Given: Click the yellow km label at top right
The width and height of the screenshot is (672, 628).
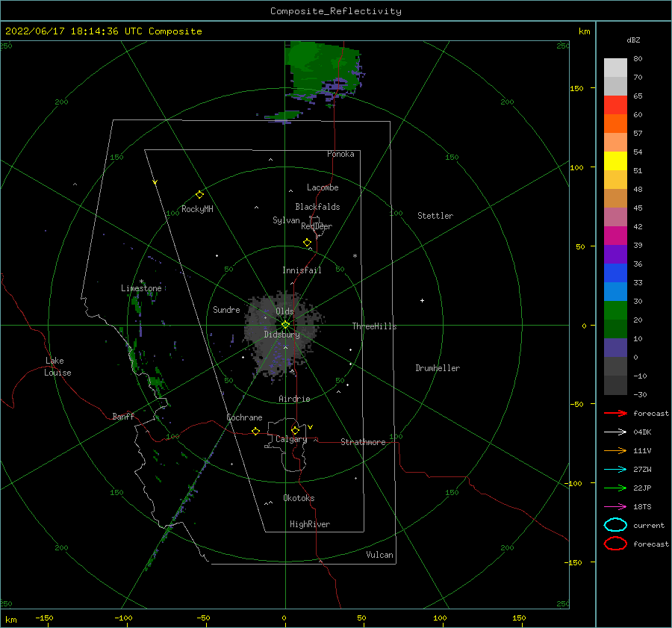Looking at the screenshot, I should [584, 31].
